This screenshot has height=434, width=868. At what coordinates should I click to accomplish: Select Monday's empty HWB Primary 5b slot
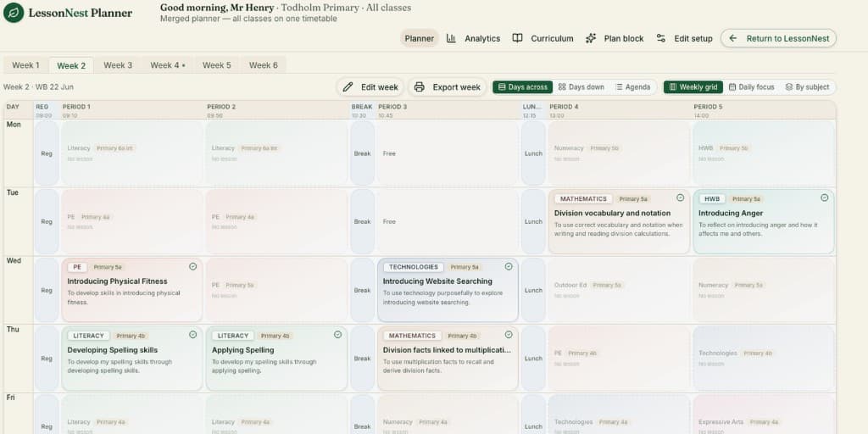tap(764, 153)
